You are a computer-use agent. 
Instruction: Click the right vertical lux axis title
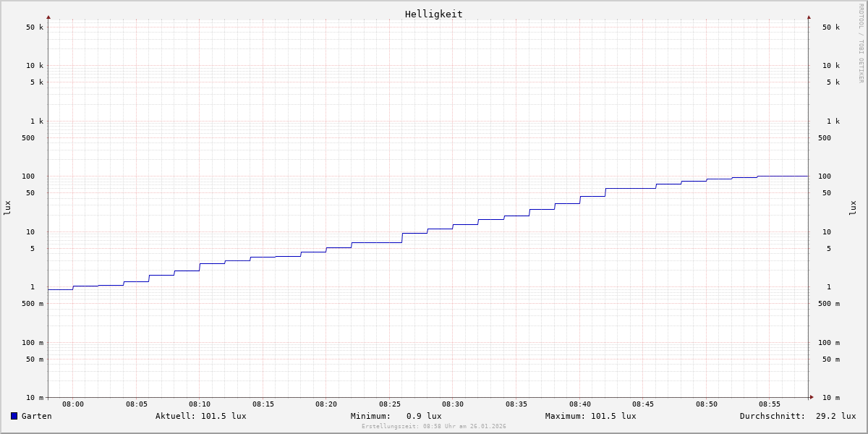click(x=853, y=208)
